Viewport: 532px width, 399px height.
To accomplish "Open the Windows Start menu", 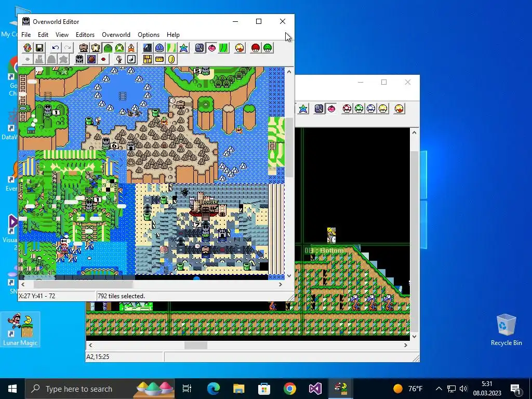I will 12,389.
